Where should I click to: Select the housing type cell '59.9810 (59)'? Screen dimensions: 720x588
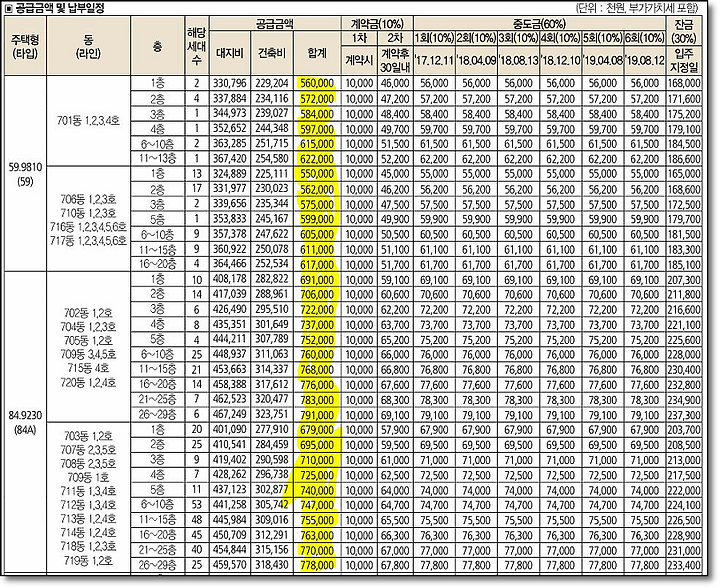coord(25,174)
